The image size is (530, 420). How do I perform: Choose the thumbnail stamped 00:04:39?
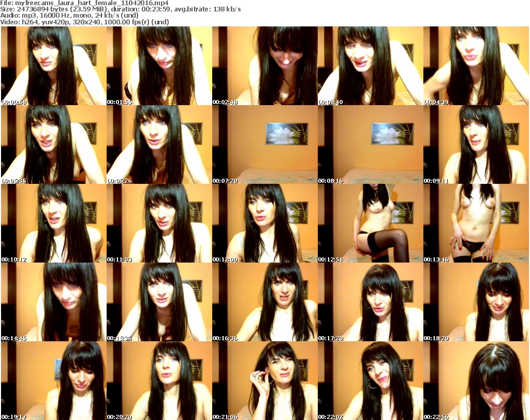tap(476, 66)
